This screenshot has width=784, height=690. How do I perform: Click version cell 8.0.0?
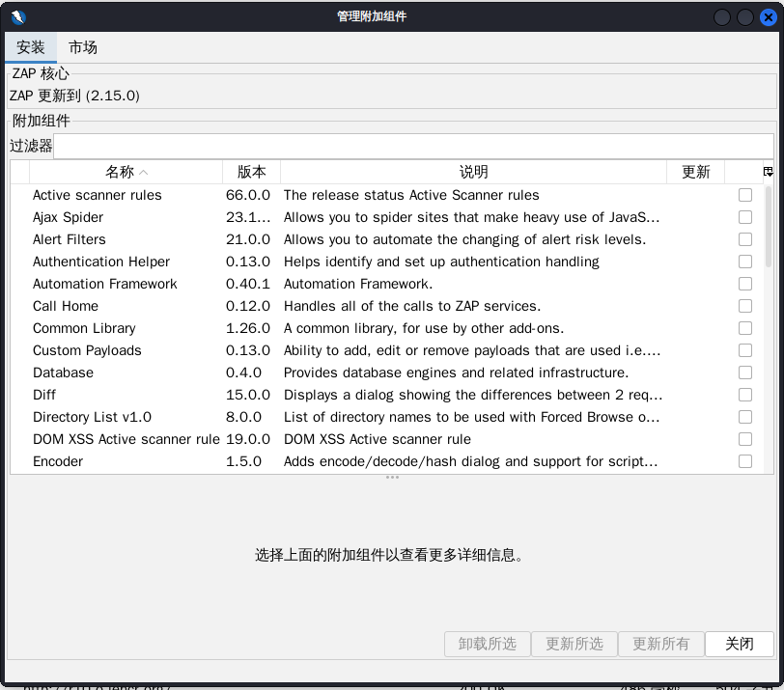tap(243, 417)
